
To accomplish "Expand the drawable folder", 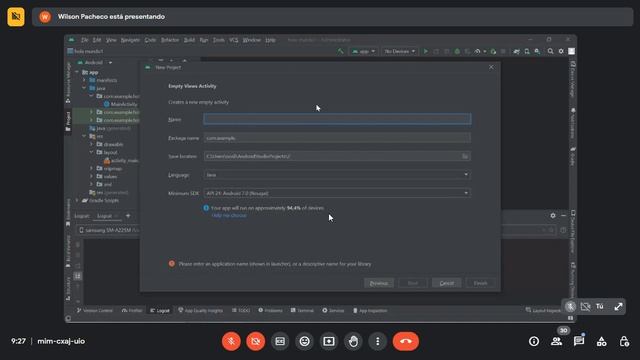I will pos(92,144).
